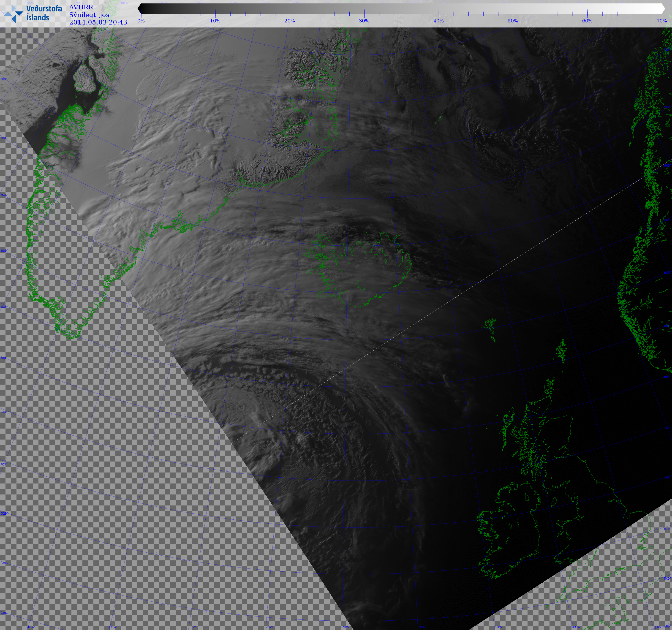The width and height of the screenshot is (672, 630).
Task: Click the Sýnilegt ljós subtitle text
Action: (89, 15)
